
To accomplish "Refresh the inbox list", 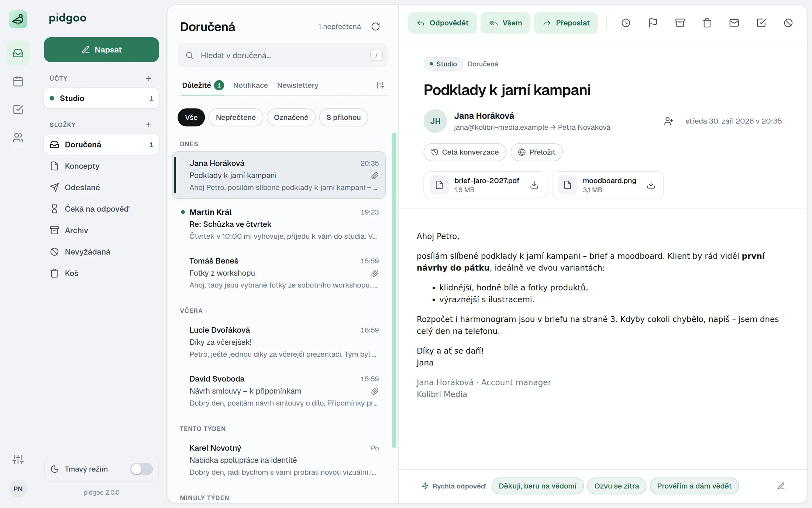I will click(376, 27).
